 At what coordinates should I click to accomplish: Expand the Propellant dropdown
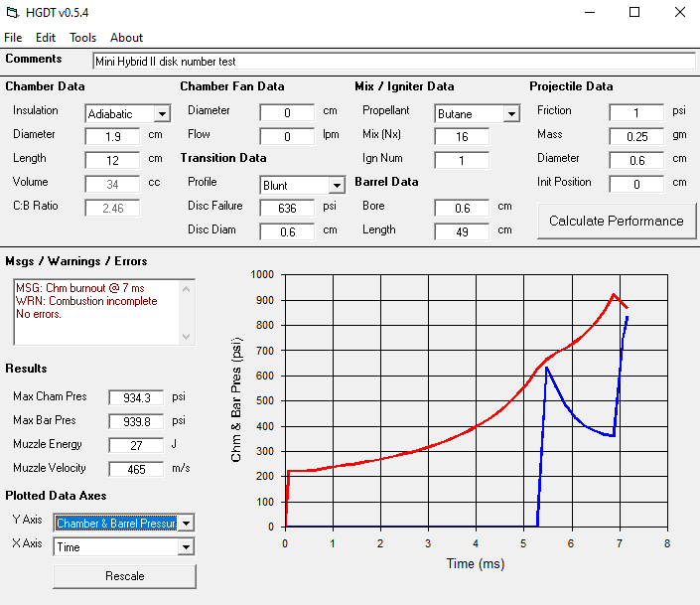click(511, 114)
